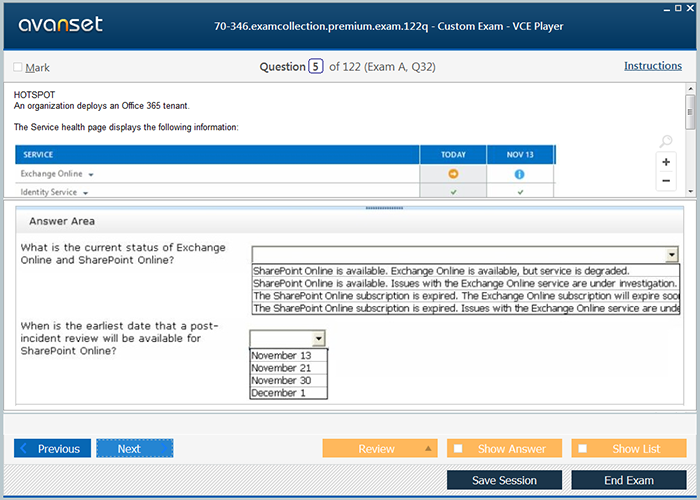700x500 pixels.
Task: Click Save Session
Action: coord(504,480)
